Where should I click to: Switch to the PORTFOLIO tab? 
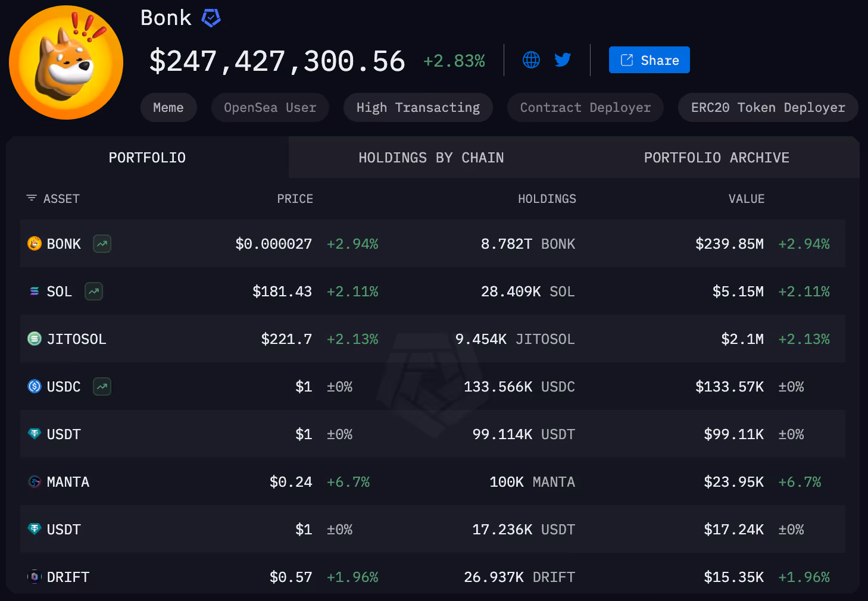147,158
